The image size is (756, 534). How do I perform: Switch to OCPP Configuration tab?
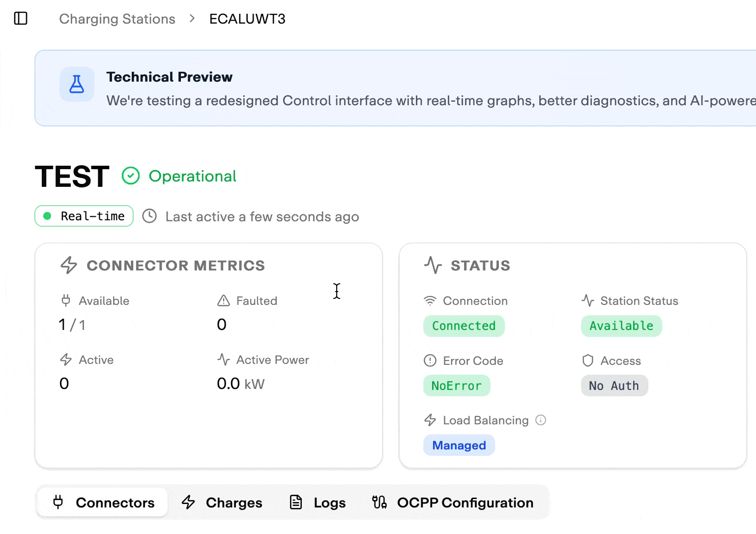tap(453, 503)
